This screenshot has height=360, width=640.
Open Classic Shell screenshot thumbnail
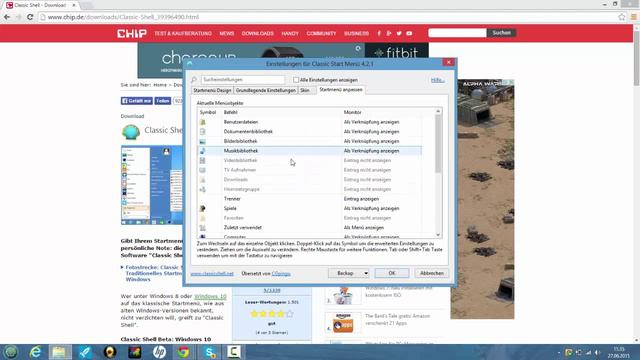coord(152,185)
